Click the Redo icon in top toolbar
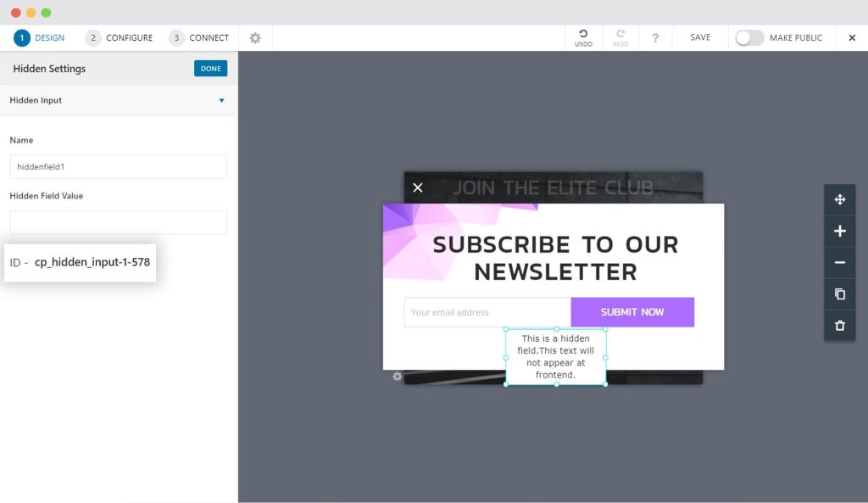868x503 pixels. click(620, 34)
